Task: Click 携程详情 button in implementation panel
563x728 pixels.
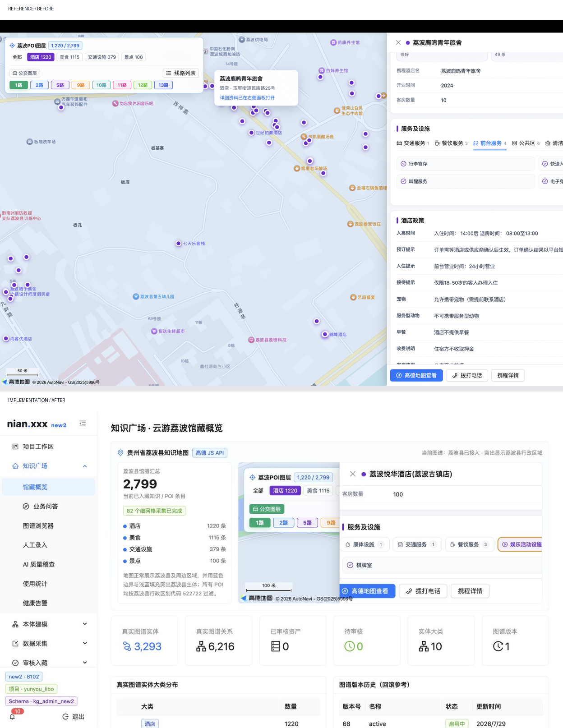Action: pyautogui.click(x=470, y=591)
